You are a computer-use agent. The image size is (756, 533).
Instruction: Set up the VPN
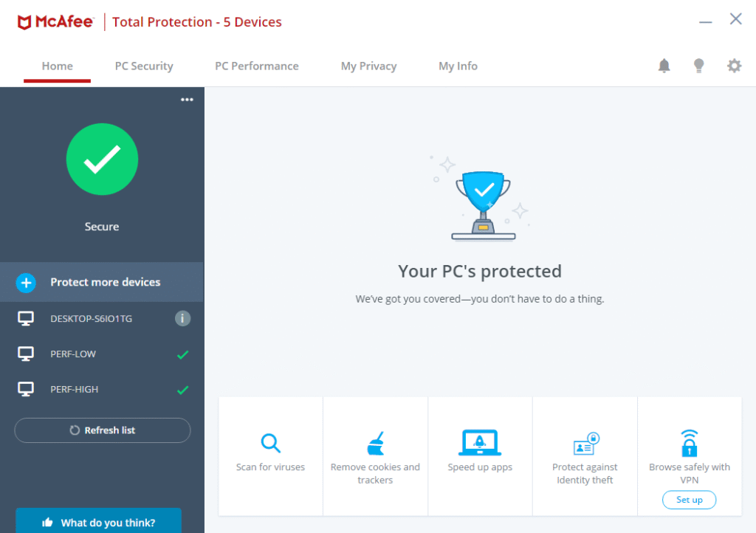pyautogui.click(x=689, y=499)
